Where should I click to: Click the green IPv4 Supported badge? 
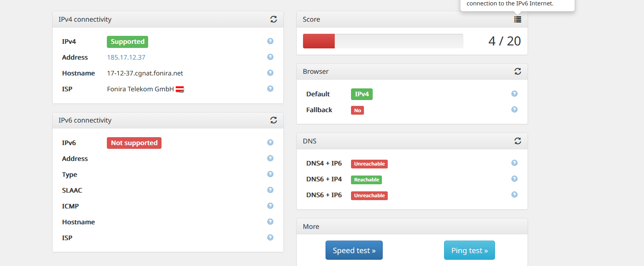[x=127, y=42]
